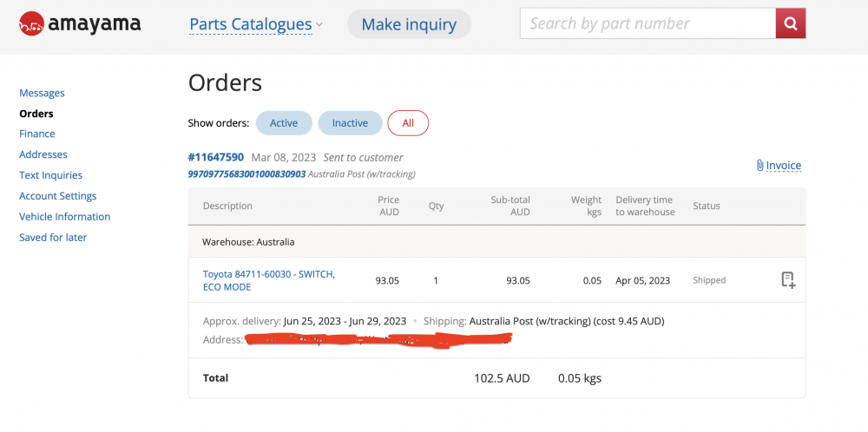Click the Australia Post (w/tracking) (cost 9.45 AUD) text
868x432 pixels.
pos(567,321)
